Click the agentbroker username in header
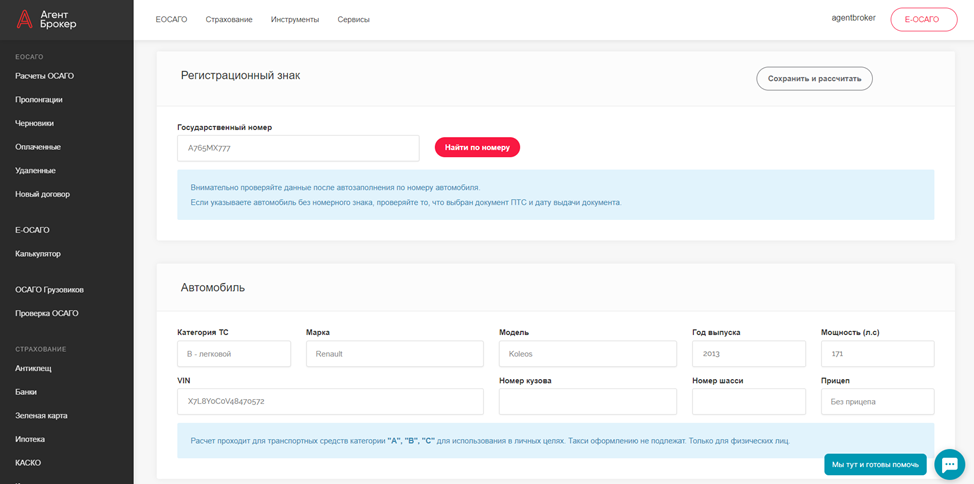This screenshot has height=484, width=974. click(x=853, y=18)
